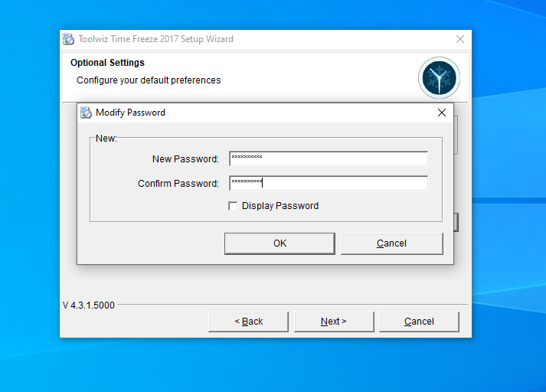Click the 'New Password:' label
The width and height of the screenshot is (546, 392).
[x=185, y=159]
